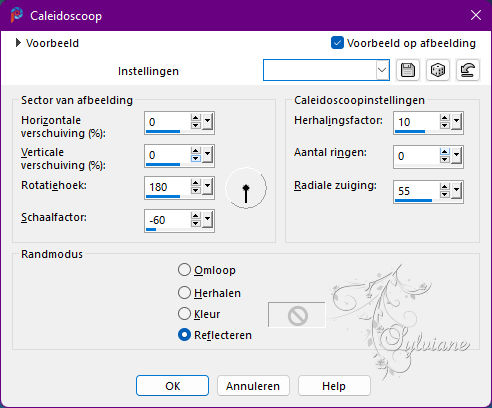Toggle the Voorbeeld op afbeelding checkbox
The width and height of the screenshot is (492, 408).
[x=337, y=43]
